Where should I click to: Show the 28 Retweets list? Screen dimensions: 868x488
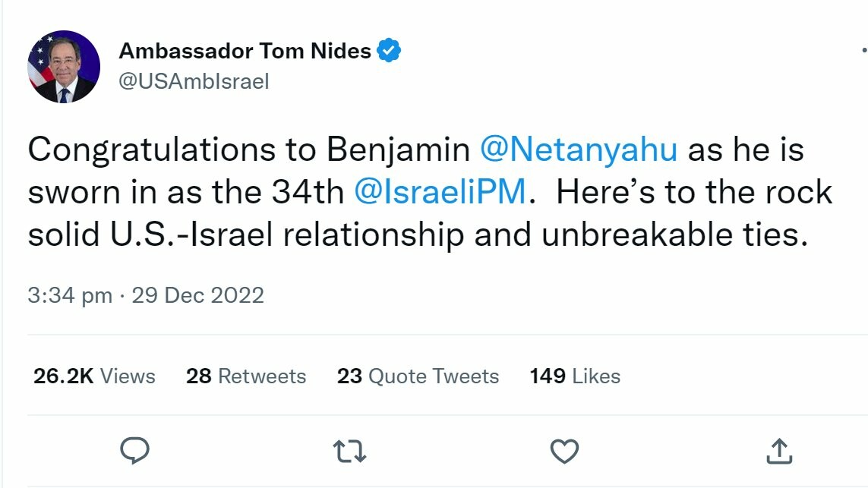click(246, 376)
